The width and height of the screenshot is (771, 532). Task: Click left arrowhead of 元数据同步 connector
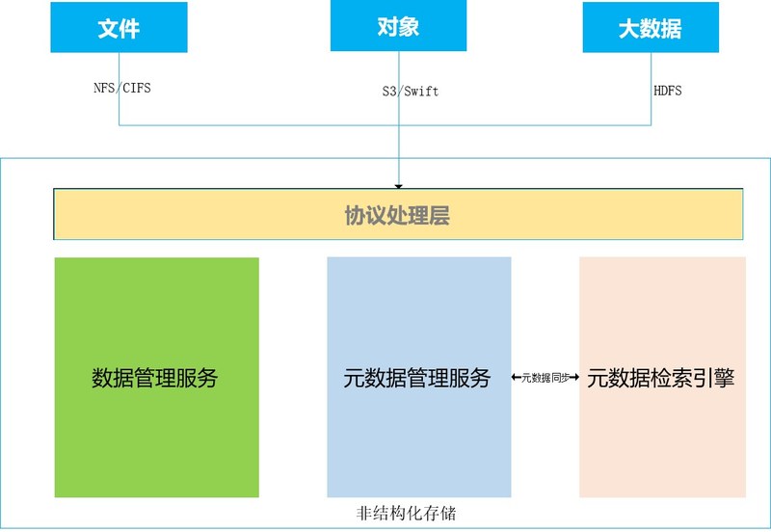(x=516, y=379)
